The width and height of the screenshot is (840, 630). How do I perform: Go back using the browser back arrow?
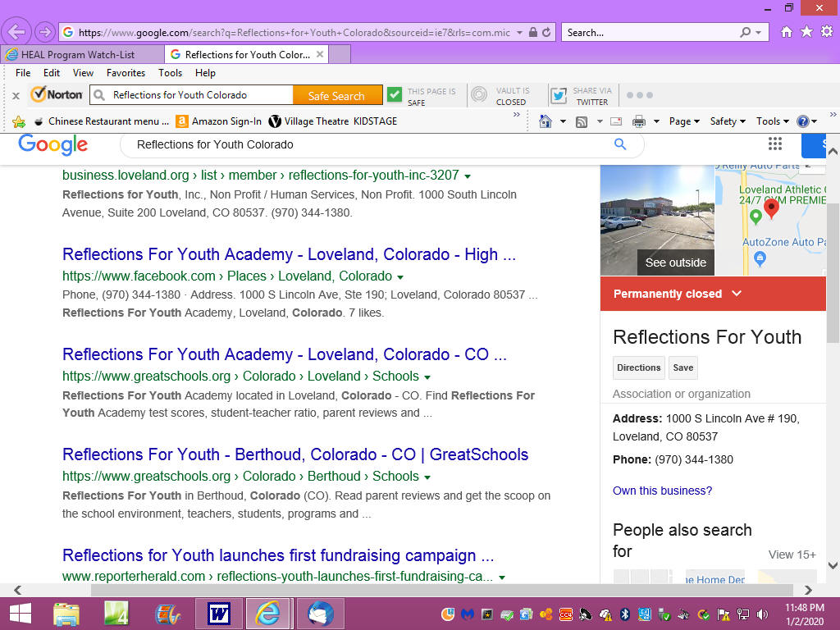tap(16, 32)
